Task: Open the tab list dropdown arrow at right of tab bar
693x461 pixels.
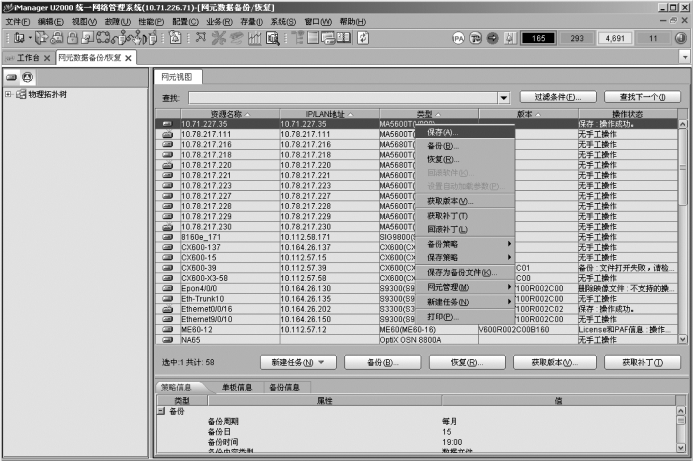Action: (685, 57)
